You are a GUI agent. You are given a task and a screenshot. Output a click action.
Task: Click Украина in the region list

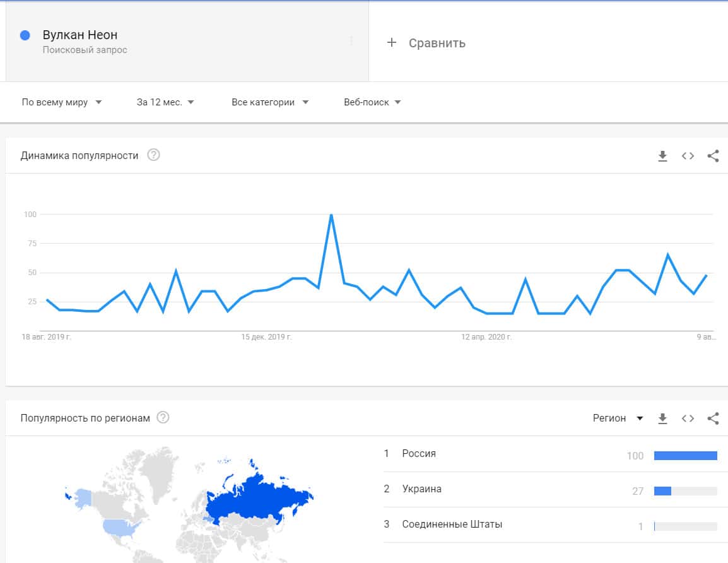point(421,489)
